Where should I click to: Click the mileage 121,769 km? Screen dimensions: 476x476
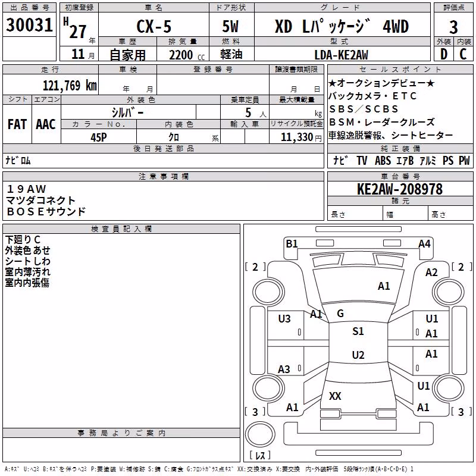(70, 86)
